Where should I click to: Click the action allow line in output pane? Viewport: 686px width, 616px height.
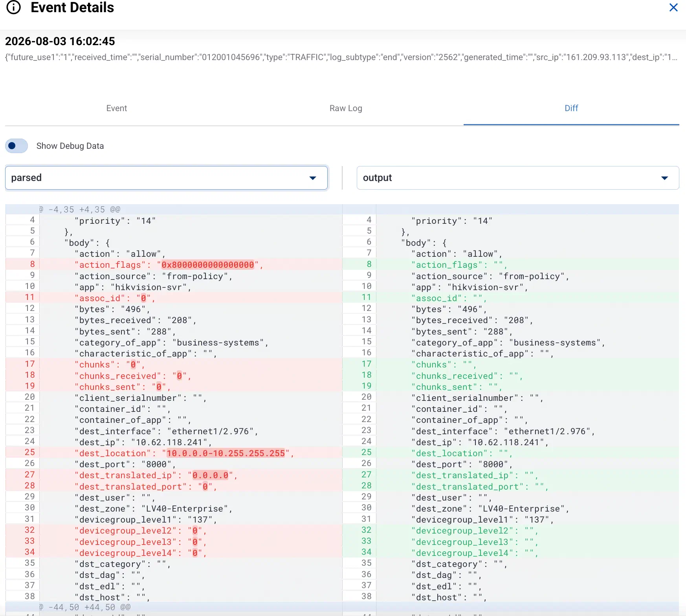tap(511, 254)
